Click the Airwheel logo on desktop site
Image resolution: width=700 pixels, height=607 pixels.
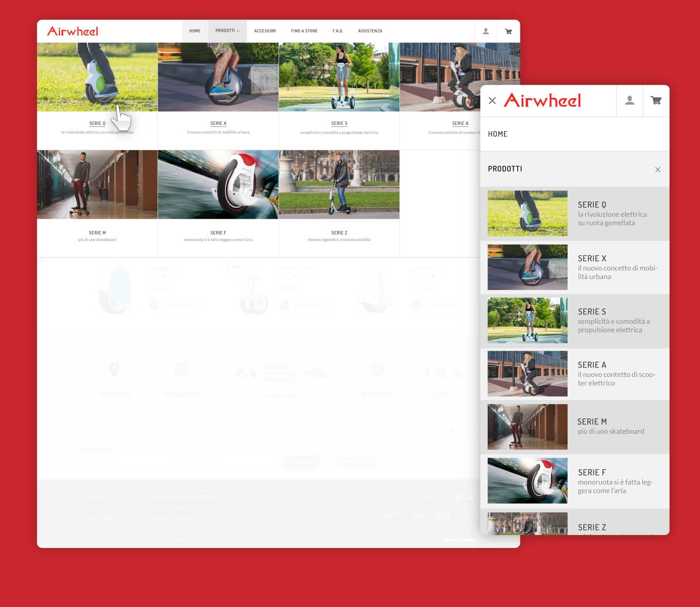(73, 31)
